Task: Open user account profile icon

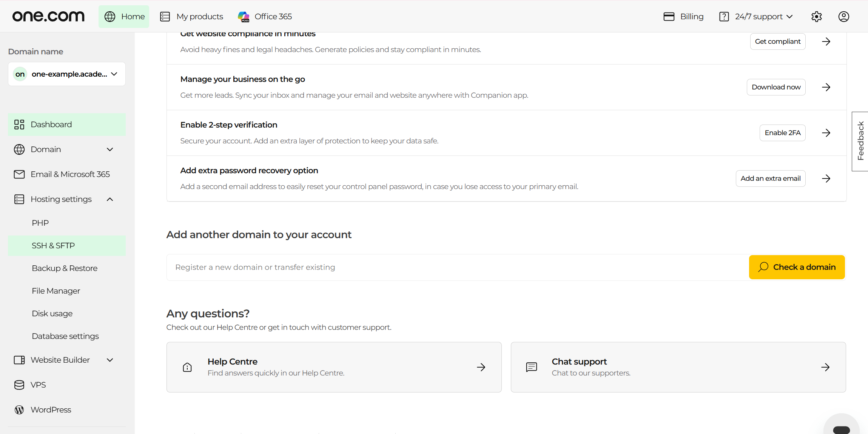Action: pos(843,17)
